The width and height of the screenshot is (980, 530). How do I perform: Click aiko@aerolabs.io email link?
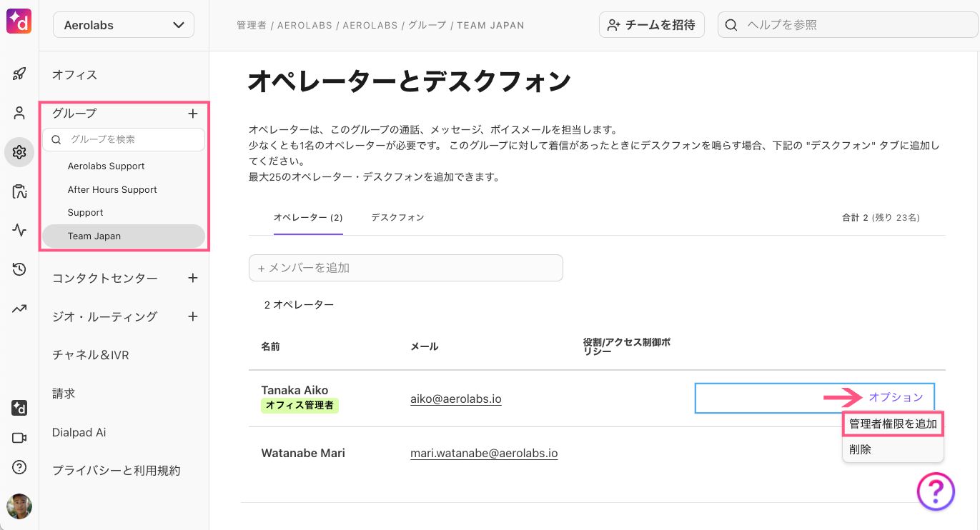coord(456,399)
